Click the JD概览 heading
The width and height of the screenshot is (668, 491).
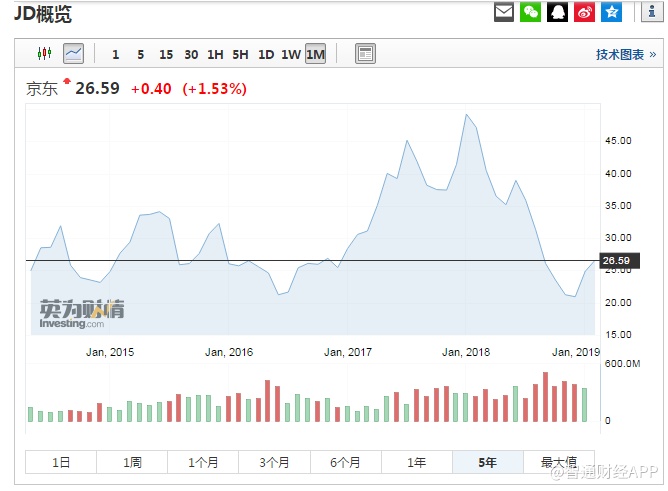tap(43, 14)
